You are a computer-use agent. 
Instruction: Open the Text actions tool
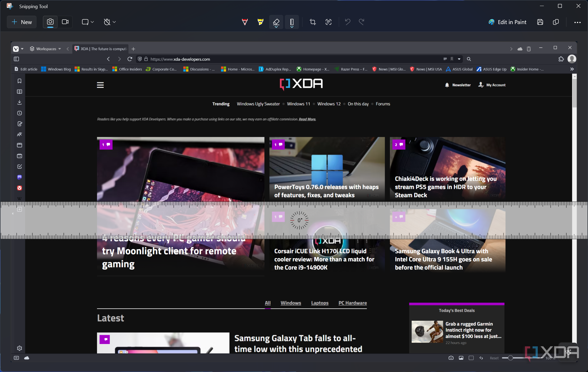pyautogui.click(x=328, y=22)
